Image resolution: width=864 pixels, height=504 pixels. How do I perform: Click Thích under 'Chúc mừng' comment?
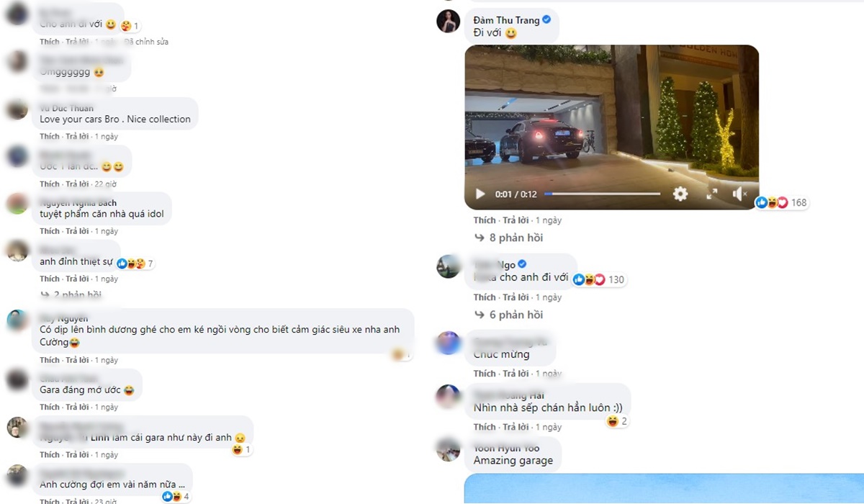tap(485, 374)
